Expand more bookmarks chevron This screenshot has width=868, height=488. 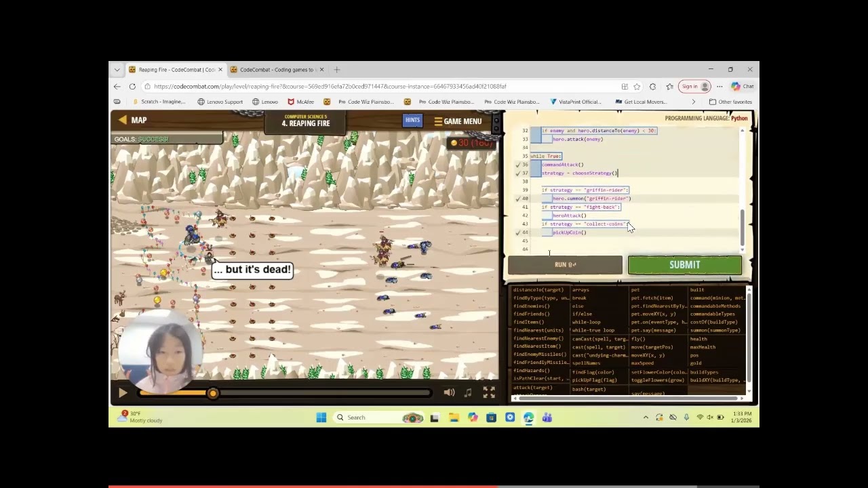[x=693, y=102]
